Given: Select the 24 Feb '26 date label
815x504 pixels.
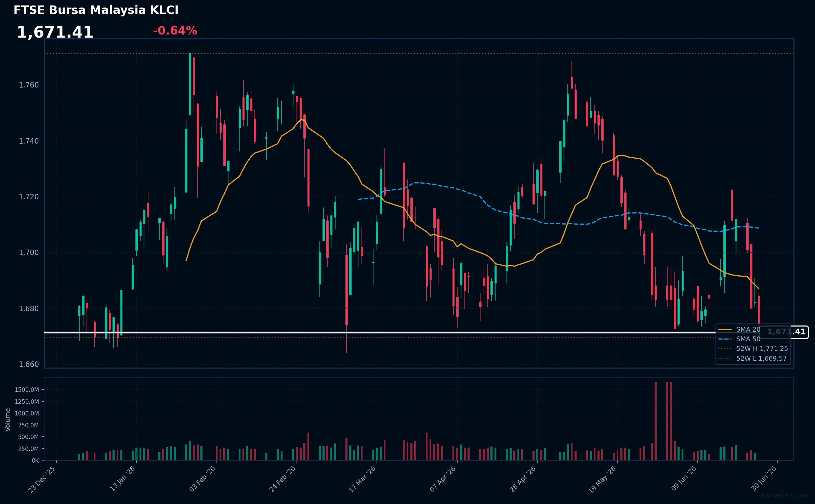Looking at the screenshot, I should [282, 479].
